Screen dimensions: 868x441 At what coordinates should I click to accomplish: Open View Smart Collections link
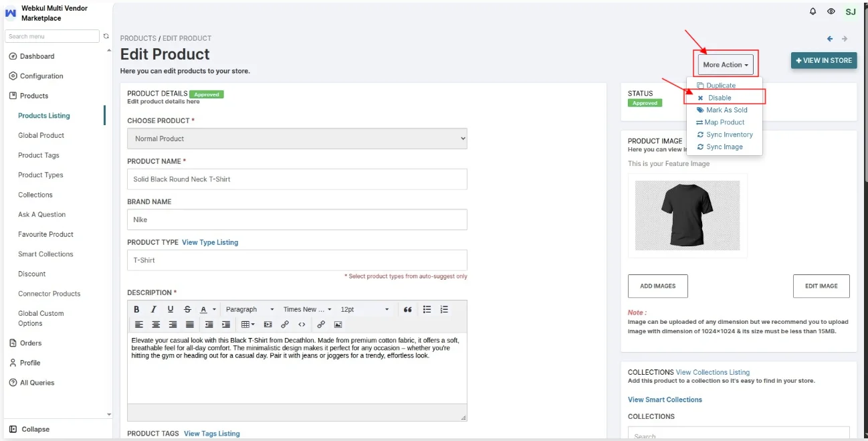pyautogui.click(x=665, y=400)
